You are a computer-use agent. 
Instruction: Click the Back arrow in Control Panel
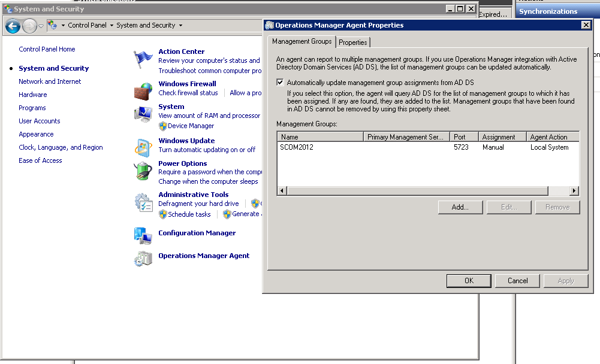pos(13,26)
